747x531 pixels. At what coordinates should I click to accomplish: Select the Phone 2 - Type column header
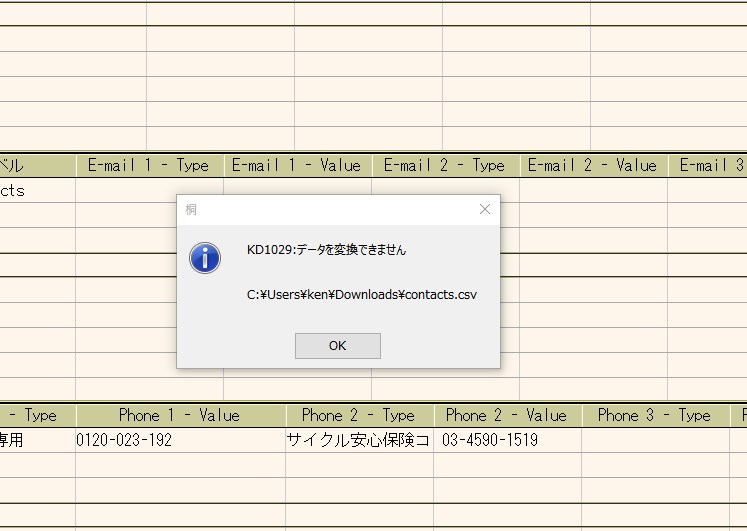coord(359,415)
